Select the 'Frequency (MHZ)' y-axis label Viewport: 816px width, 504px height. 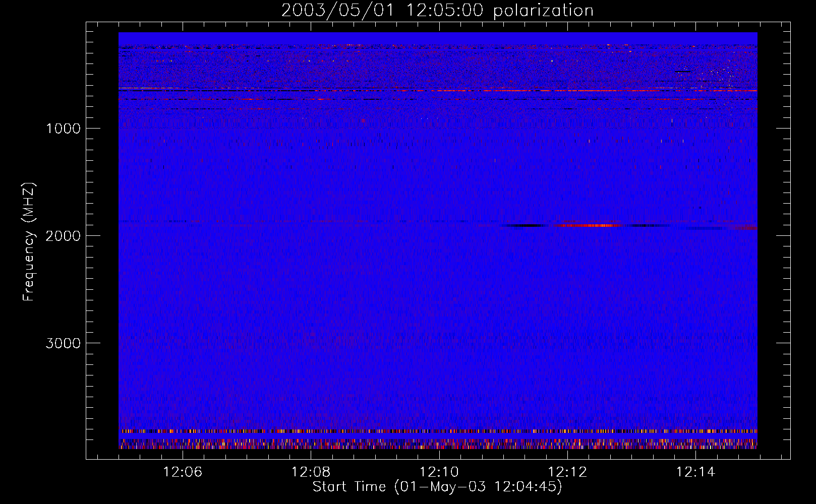coord(29,242)
